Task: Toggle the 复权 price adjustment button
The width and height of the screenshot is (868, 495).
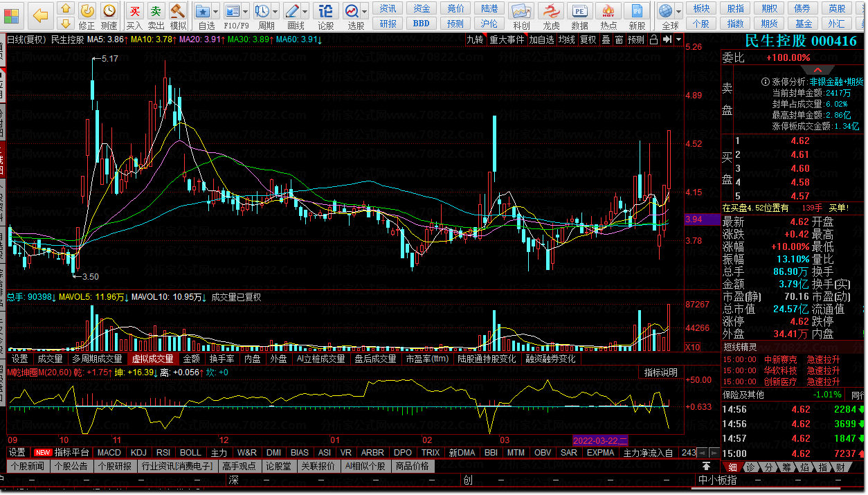Action: [x=588, y=40]
